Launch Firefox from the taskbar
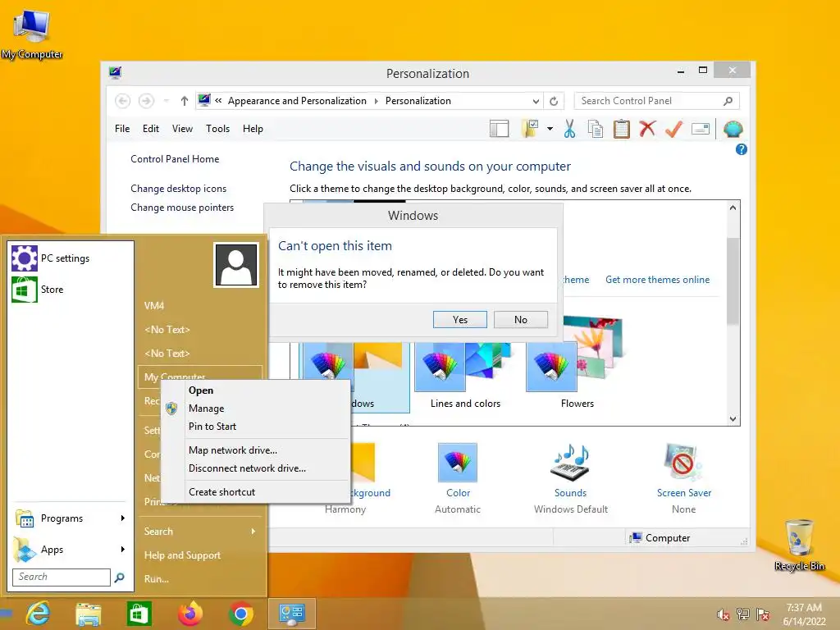 tap(190, 614)
